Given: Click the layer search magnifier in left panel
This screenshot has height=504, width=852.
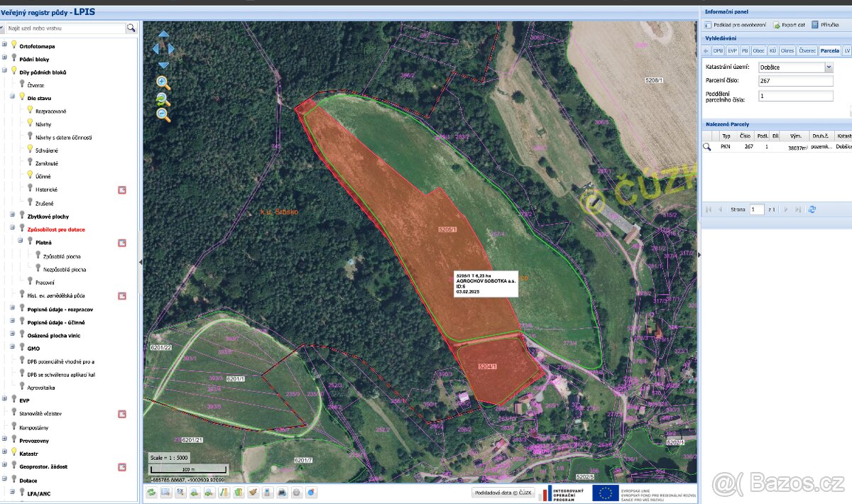Looking at the screenshot, I should (131, 29).
